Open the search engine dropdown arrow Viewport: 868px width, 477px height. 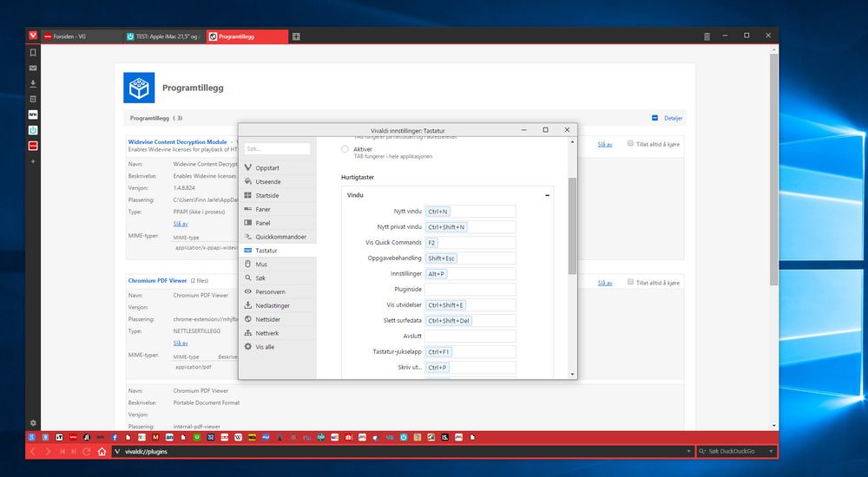coord(771,452)
